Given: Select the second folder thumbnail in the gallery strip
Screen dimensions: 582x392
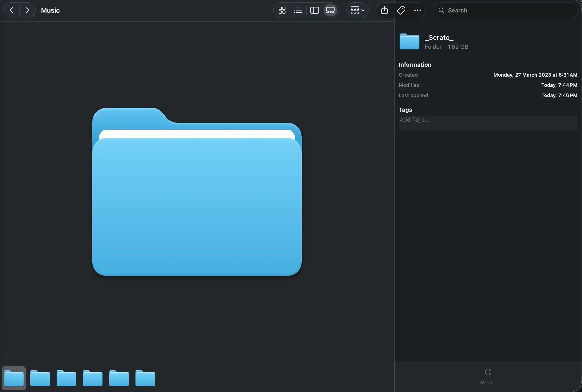Looking at the screenshot, I should [x=40, y=378].
